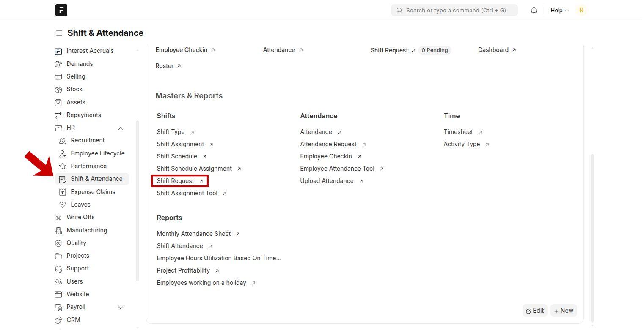Open the notifications bell icon
This screenshot has width=644, height=330.
click(x=534, y=10)
